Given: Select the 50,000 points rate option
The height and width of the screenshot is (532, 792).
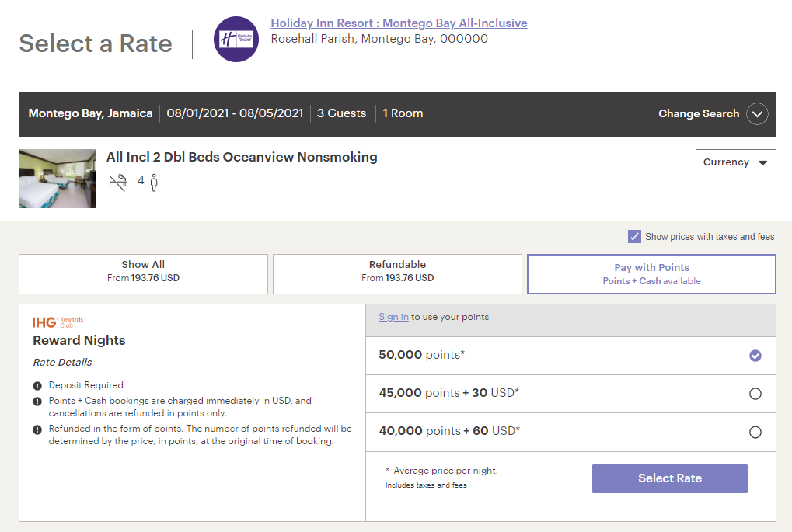Looking at the screenshot, I should click(x=755, y=356).
